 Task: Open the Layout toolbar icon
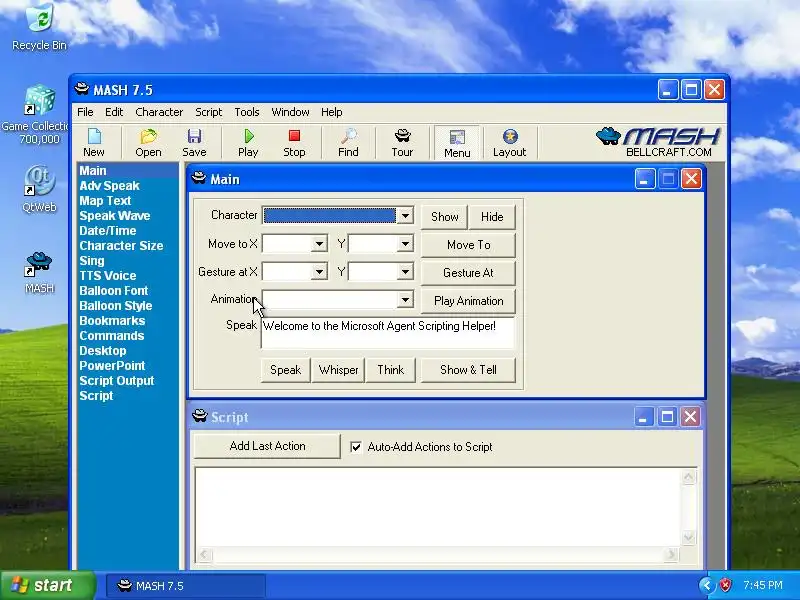tap(509, 143)
